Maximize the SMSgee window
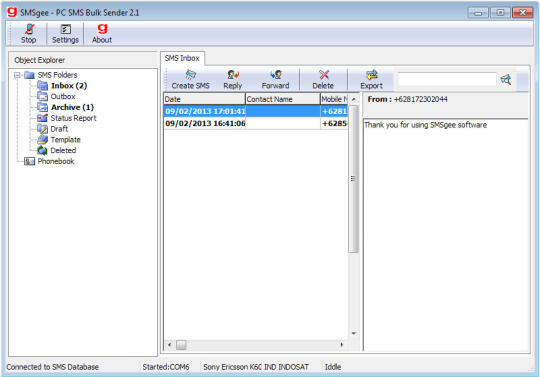The height and width of the screenshot is (377, 540). [x=500, y=13]
